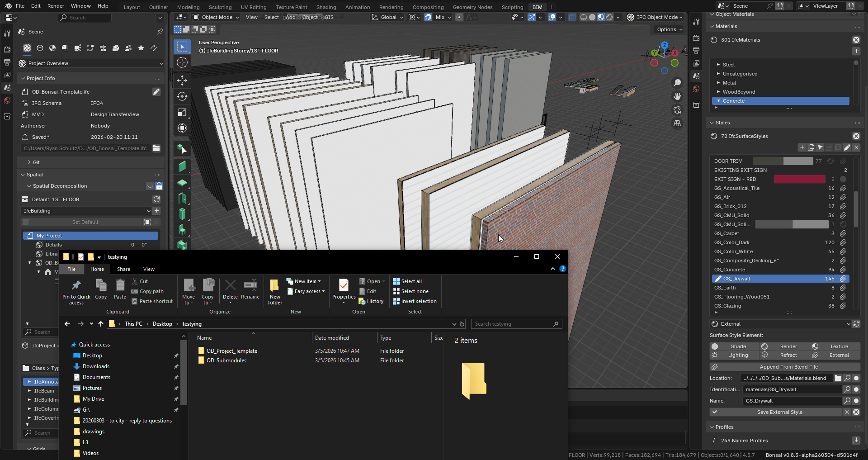Image resolution: width=868 pixels, height=460 pixels.
Task: Click the EXIT SIGN - RED color swatch
Action: click(x=799, y=179)
